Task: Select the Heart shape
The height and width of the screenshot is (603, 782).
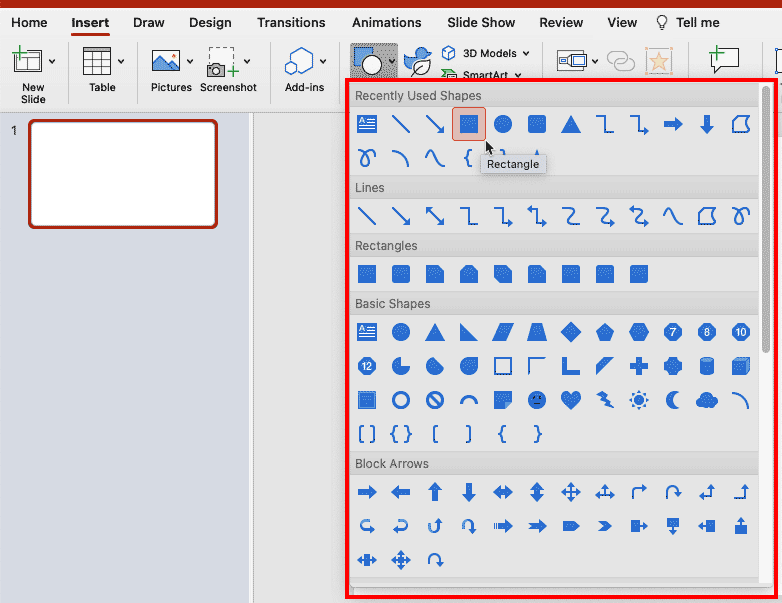Action: pos(571,400)
